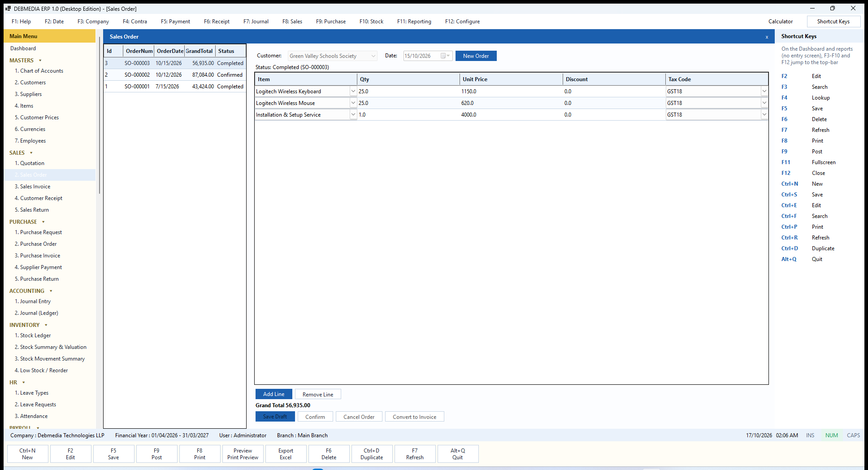This screenshot has height=470, width=868.
Task: Click the Preview Print Preview button
Action: coord(243,454)
